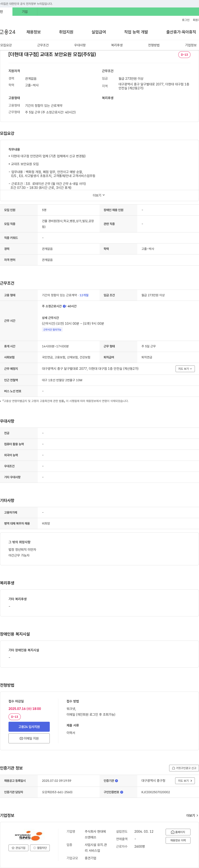View 채용정보 이력 for the company
Viewport: 199px width, 868px height.
(178, 840)
